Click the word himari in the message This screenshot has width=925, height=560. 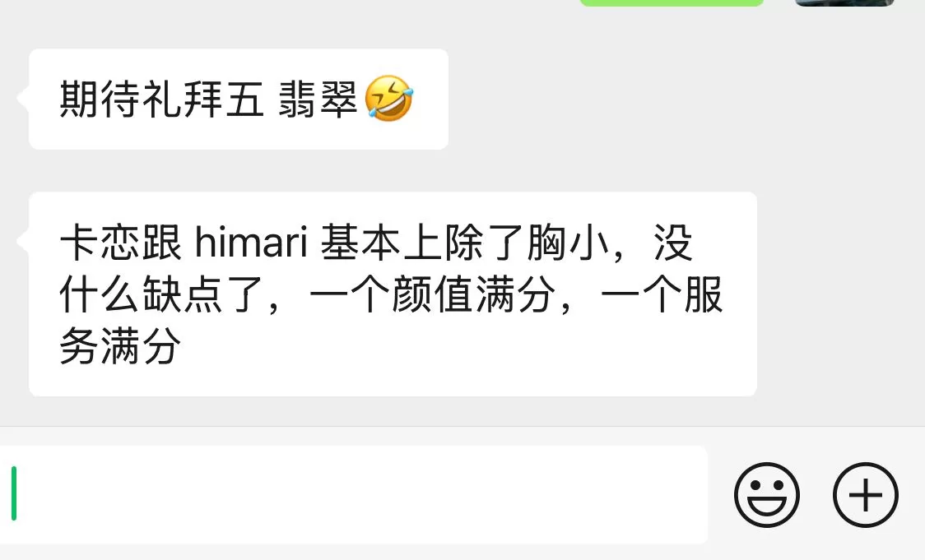(251, 243)
